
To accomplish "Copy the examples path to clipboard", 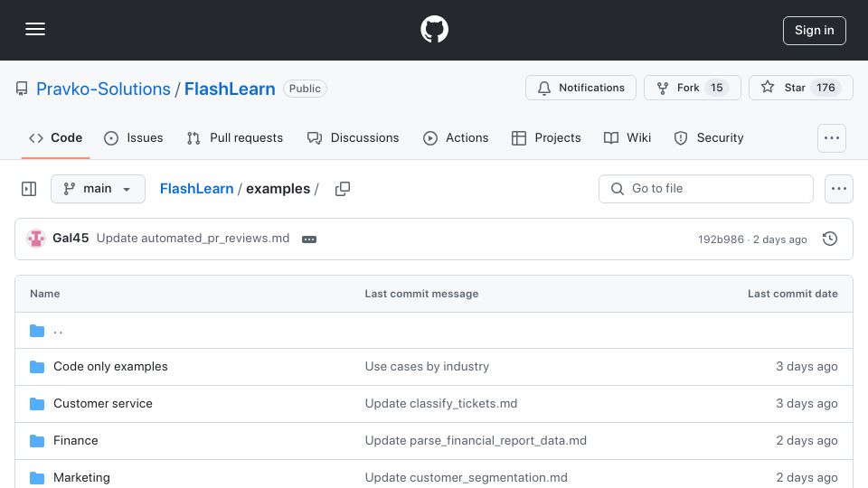I will 343,189.
